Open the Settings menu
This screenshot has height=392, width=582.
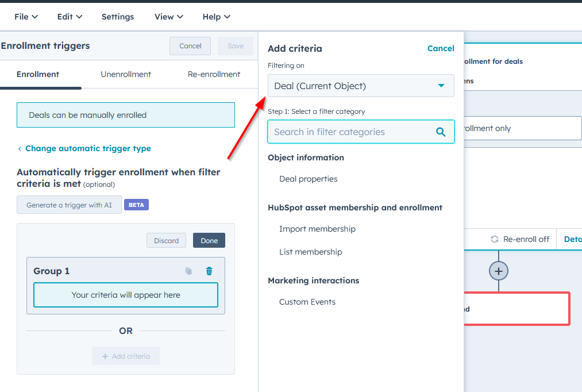click(x=118, y=17)
